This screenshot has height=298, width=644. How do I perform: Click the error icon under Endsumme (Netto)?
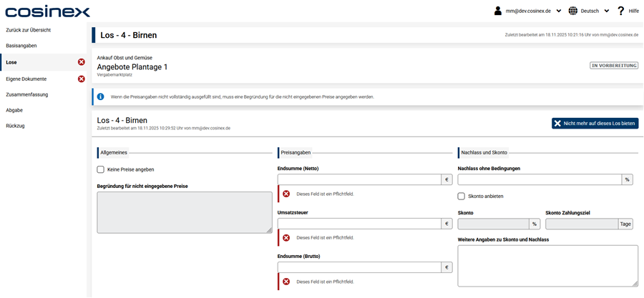(286, 194)
